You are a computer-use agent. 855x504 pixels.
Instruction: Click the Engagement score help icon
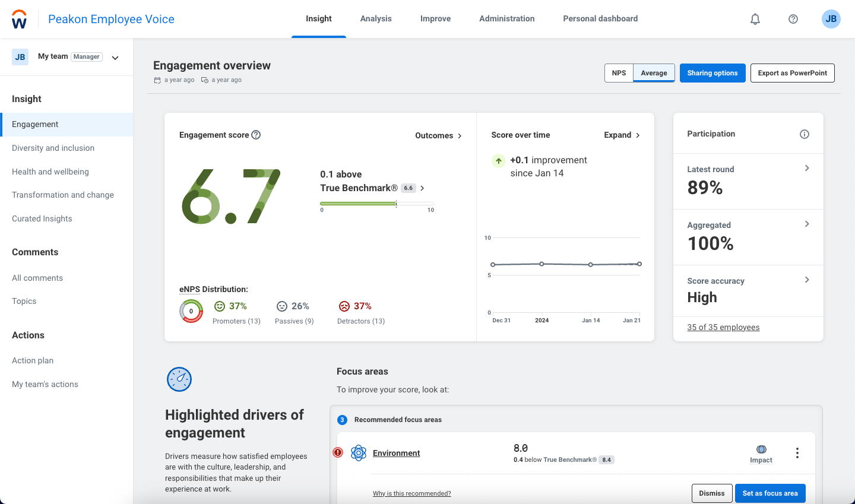pos(256,135)
